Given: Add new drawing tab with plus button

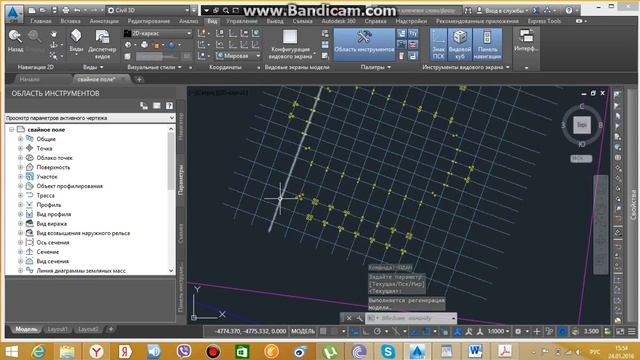Looking at the screenshot, I should coord(139,79).
